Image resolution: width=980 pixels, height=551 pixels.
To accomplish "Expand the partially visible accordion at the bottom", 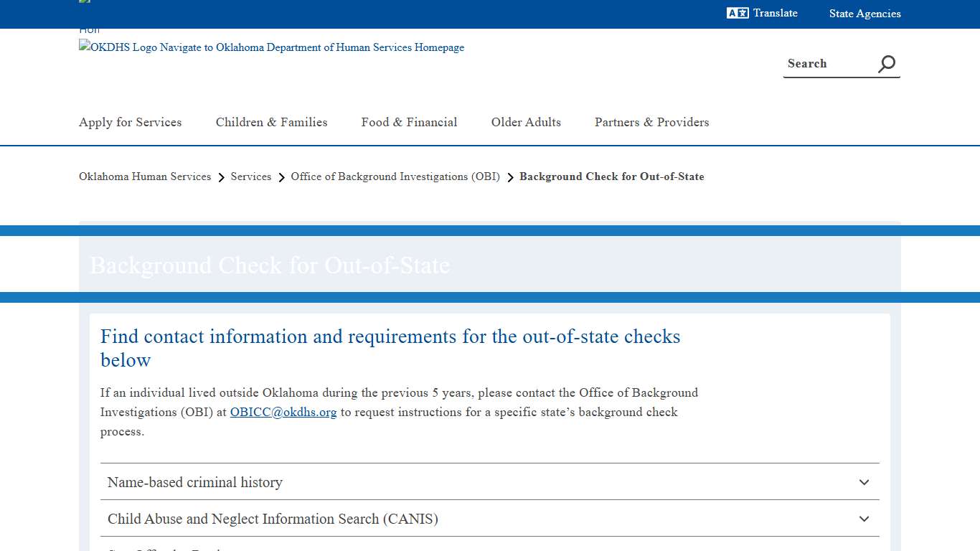I will point(490,549).
